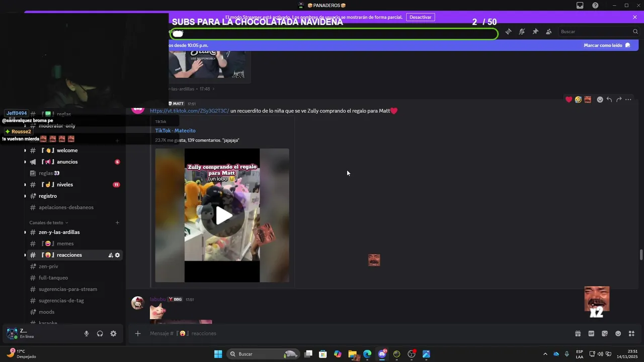
Task: Open the Threads icon in channel header
Action: 509,32
